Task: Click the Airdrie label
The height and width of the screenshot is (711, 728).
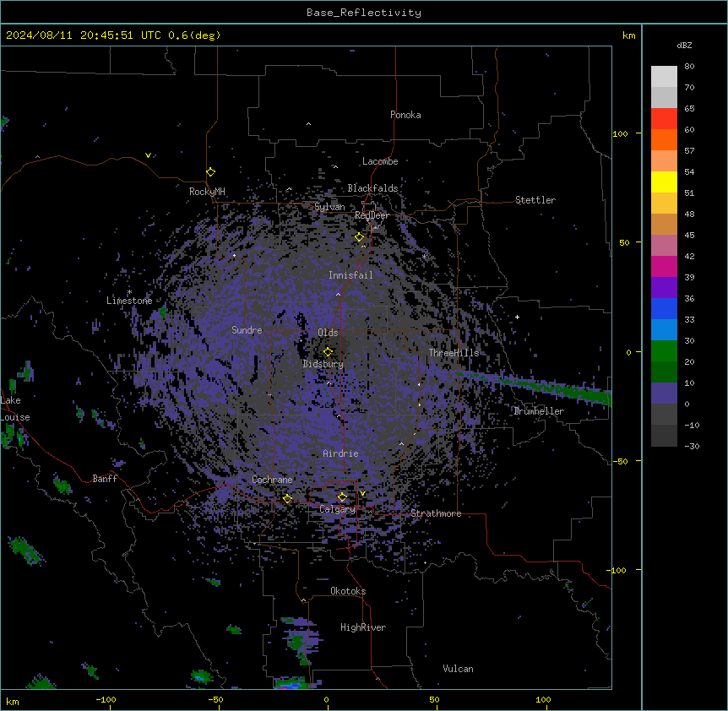Action: pyautogui.click(x=340, y=453)
